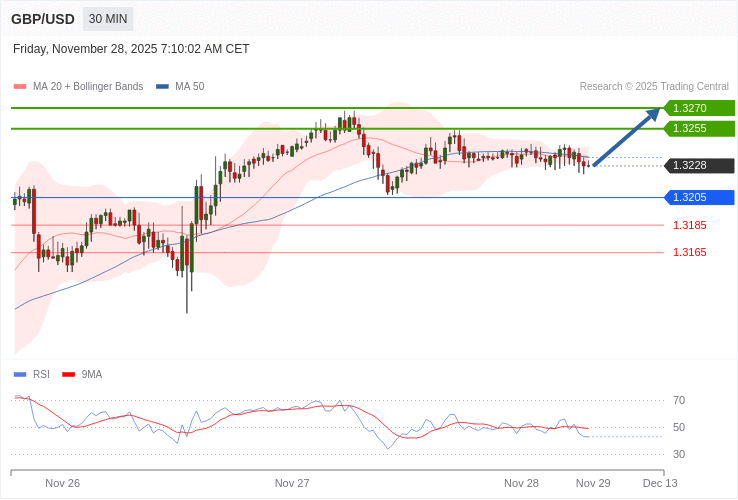Viewport: 738px width, 500px height.
Task: Click 'Research © 2025 Trading Central' credit text
Action: 654,87
